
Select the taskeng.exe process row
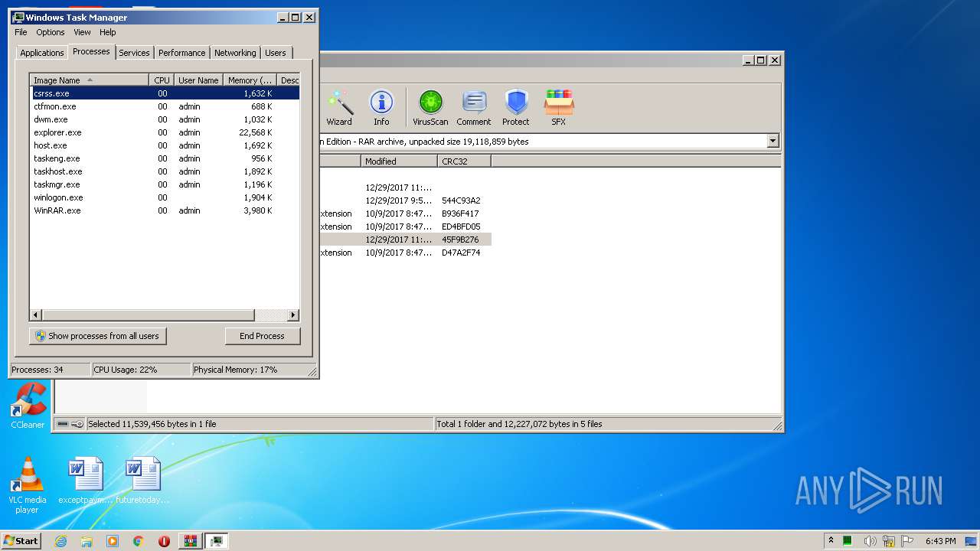tap(165, 158)
